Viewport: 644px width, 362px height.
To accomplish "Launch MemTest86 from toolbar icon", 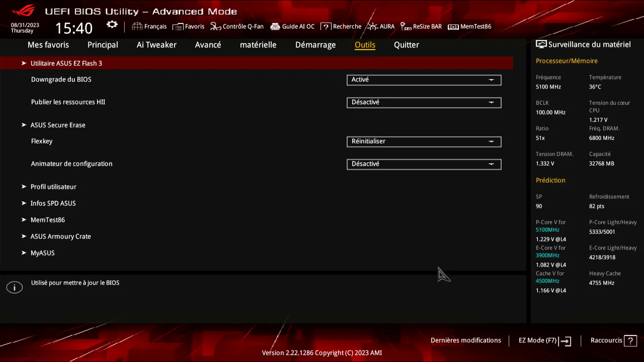I will click(x=470, y=26).
